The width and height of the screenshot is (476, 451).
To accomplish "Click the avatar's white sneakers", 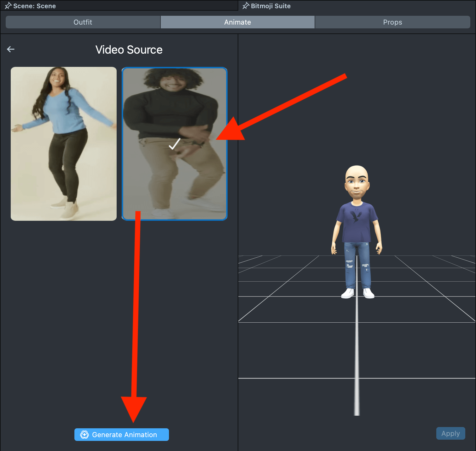I will pyautogui.click(x=348, y=294).
